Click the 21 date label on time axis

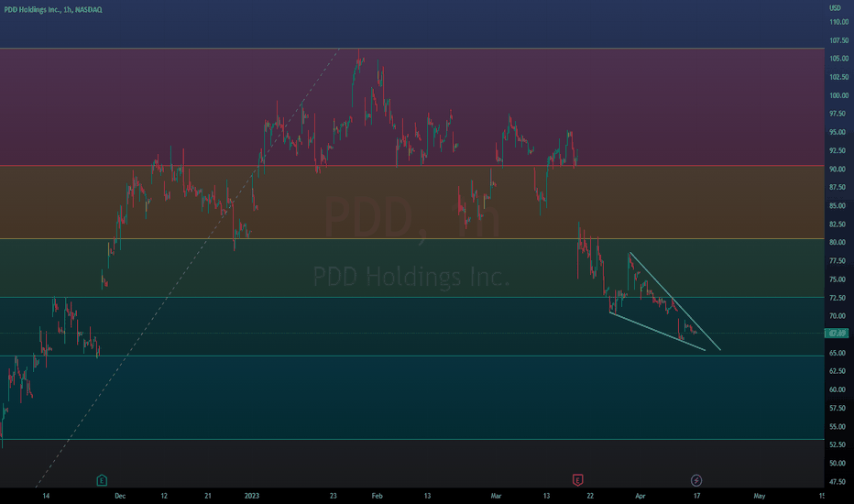coord(207,496)
